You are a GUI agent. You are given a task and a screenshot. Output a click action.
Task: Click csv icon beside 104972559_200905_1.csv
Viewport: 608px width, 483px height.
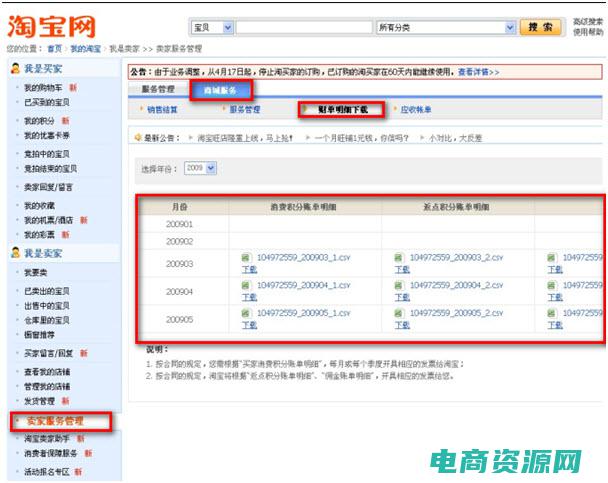(245, 313)
